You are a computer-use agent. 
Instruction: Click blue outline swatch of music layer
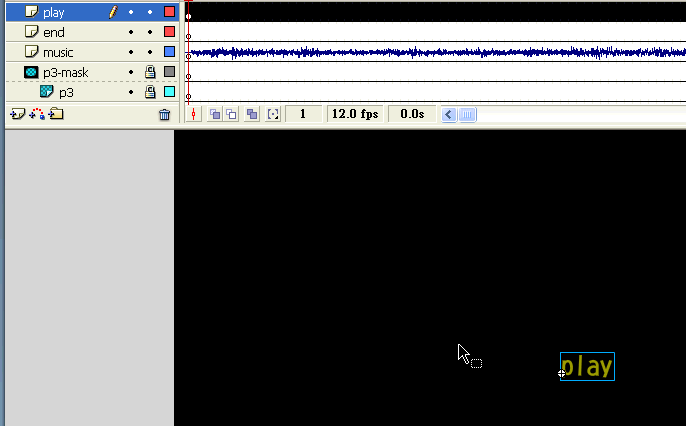(169, 52)
